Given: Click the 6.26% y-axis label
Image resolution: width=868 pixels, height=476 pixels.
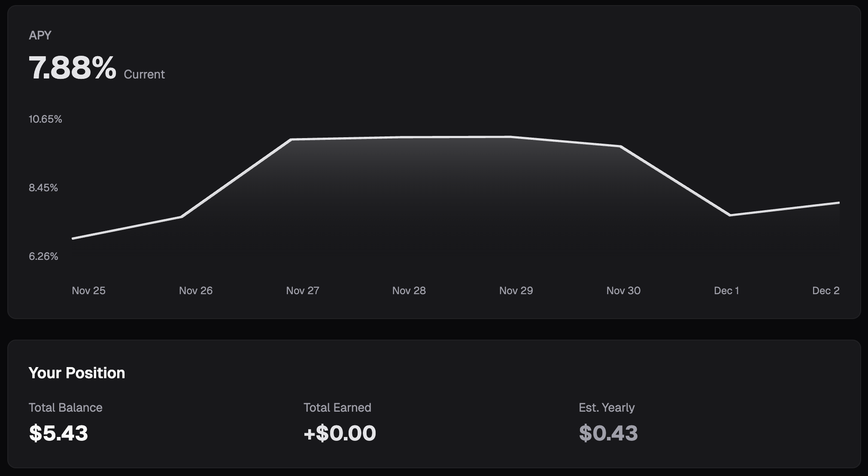Looking at the screenshot, I should click(x=43, y=256).
